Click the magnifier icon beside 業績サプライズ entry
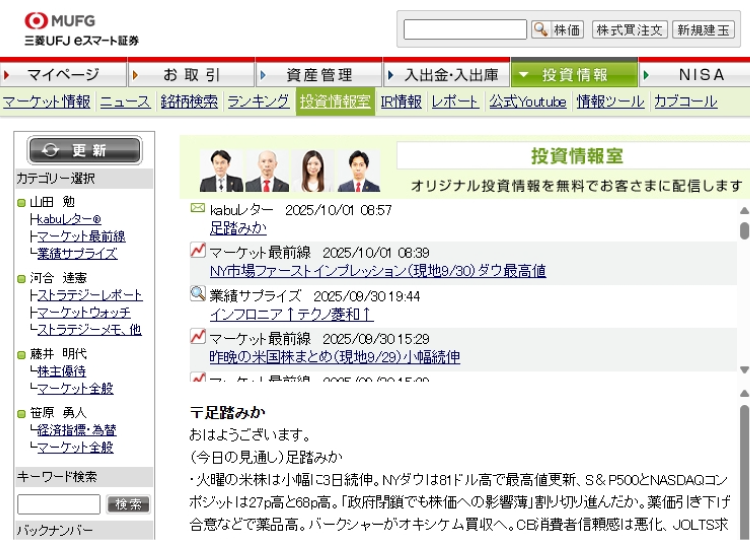The height and width of the screenshot is (540, 750). tap(198, 294)
